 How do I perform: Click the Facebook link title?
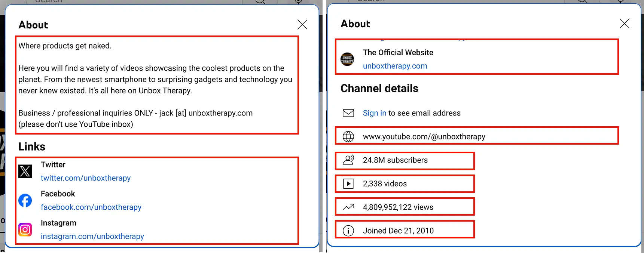(58, 194)
